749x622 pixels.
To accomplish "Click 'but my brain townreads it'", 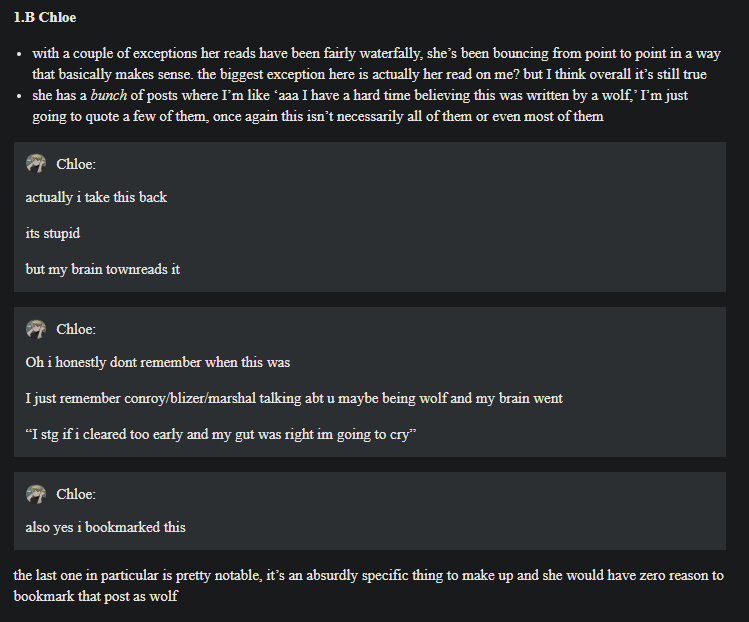I will (103, 269).
